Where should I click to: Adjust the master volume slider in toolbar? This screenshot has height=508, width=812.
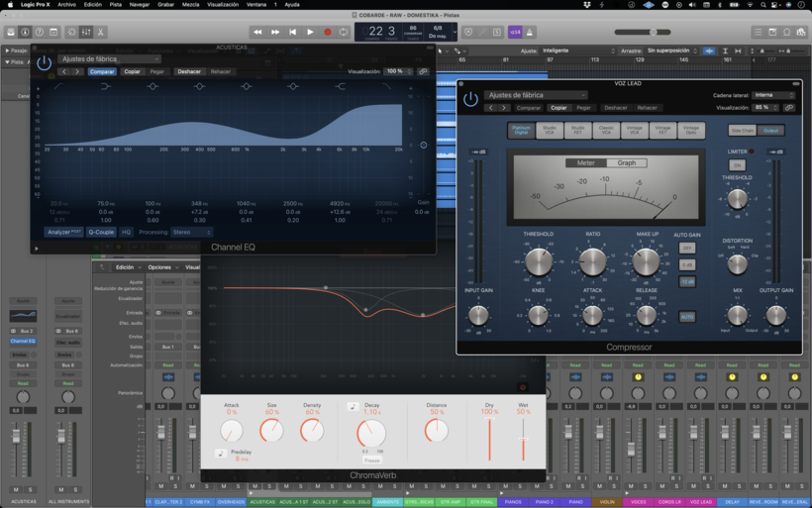click(x=643, y=32)
